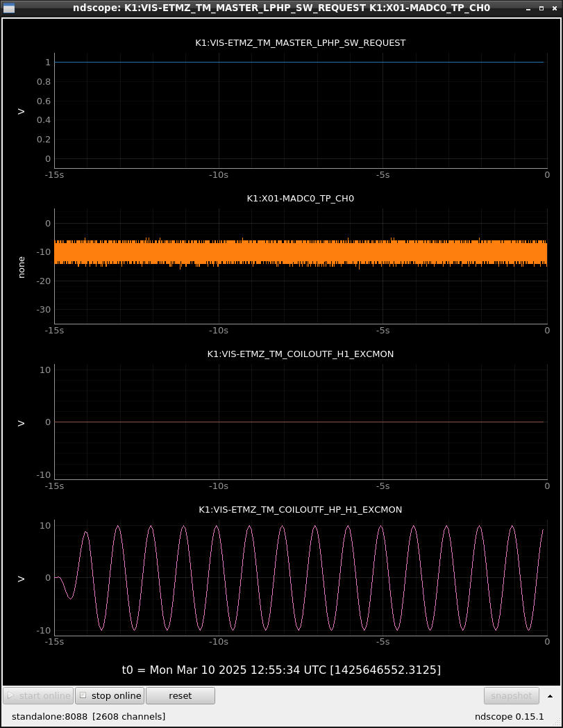Click the 0.6 y-axis tick of top plot
Screen dimensions: 563x728
click(x=44, y=101)
